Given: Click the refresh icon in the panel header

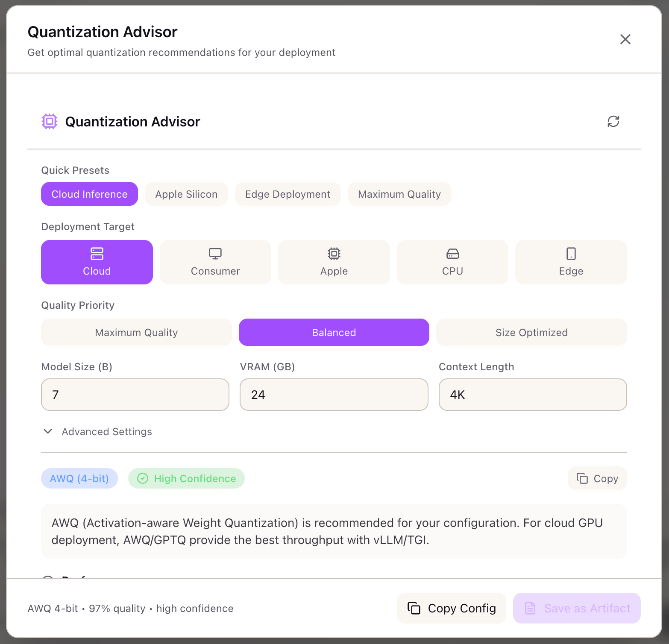Looking at the screenshot, I should tap(613, 122).
